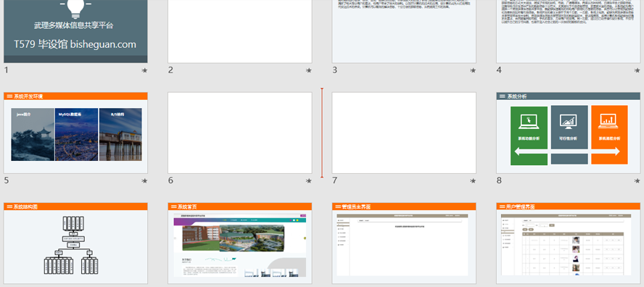Select text-filled slide 4 thumbnail
The height and width of the screenshot is (287, 644).
click(x=569, y=31)
